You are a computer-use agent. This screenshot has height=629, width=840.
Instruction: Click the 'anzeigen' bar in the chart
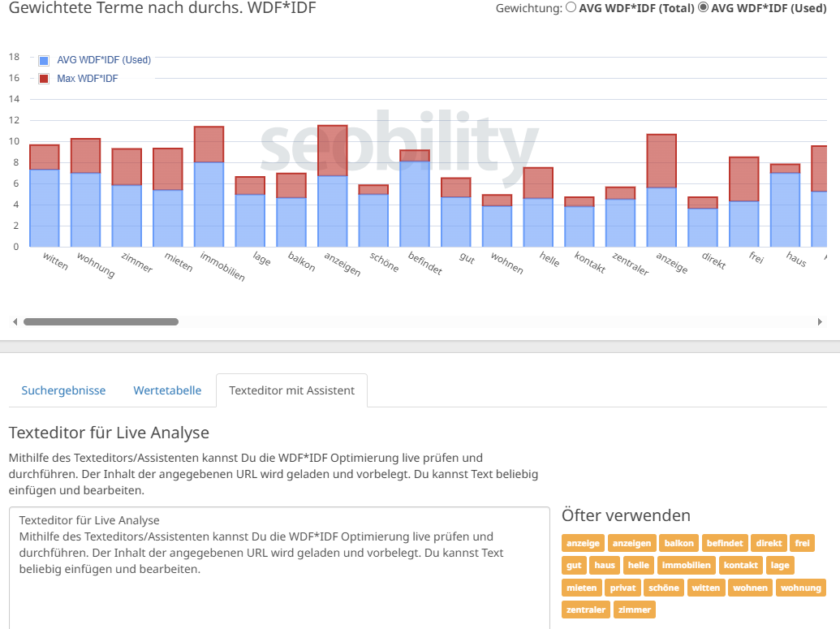pos(333,187)
